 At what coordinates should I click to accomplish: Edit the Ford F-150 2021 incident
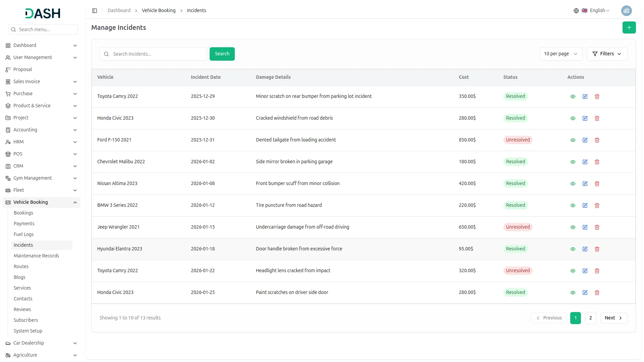point(585,140)
